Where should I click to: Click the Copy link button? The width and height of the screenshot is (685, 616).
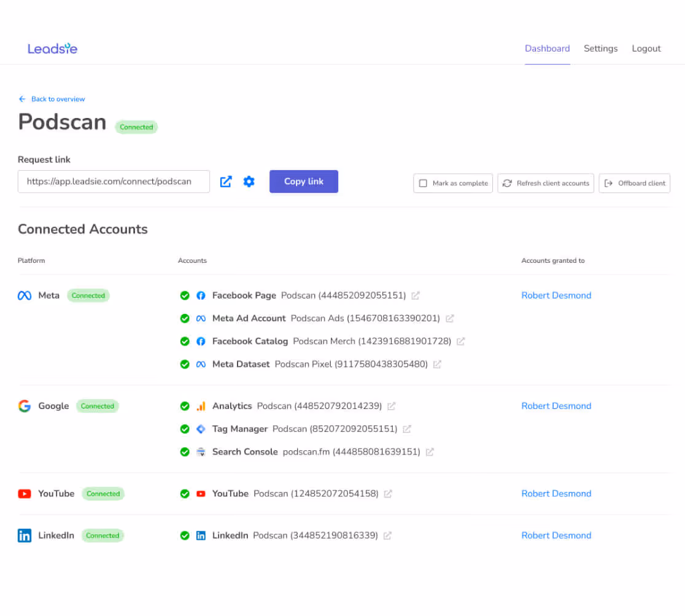point(304,181)
